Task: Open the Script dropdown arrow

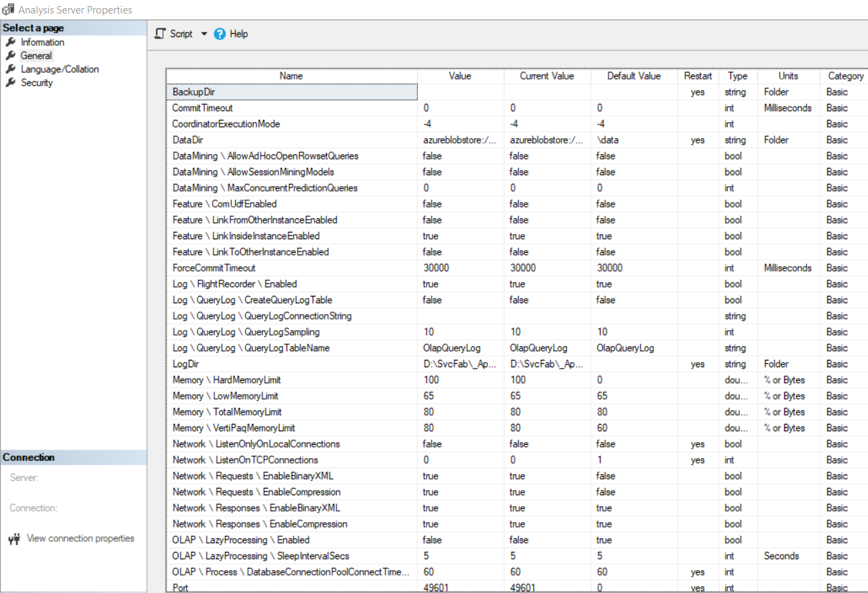Action: 204,34
